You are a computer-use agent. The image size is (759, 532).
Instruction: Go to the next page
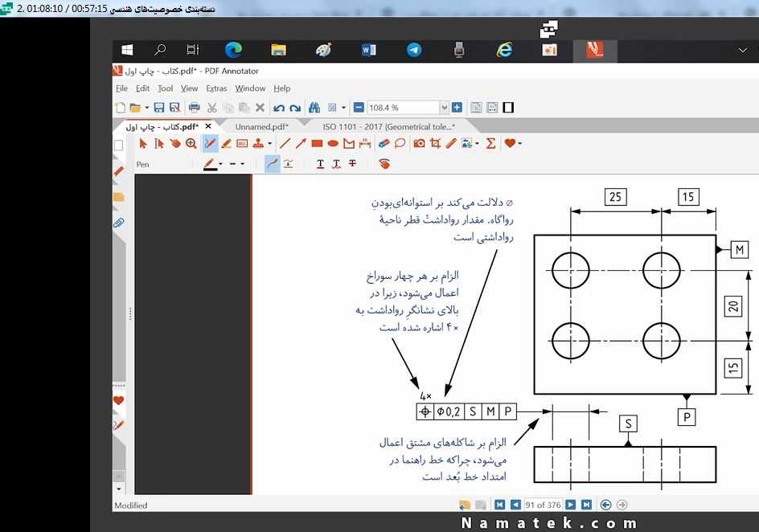tap(571, 505)
